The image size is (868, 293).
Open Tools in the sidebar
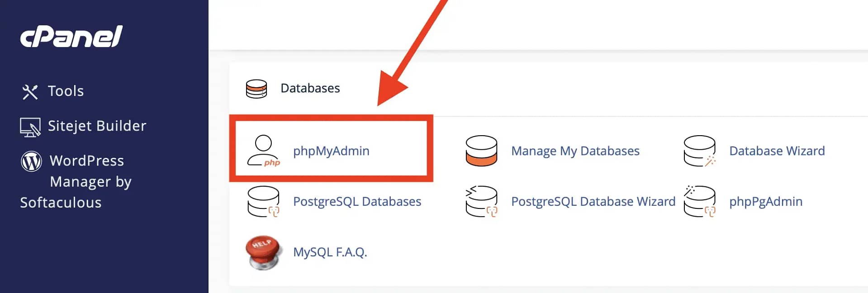66,91
